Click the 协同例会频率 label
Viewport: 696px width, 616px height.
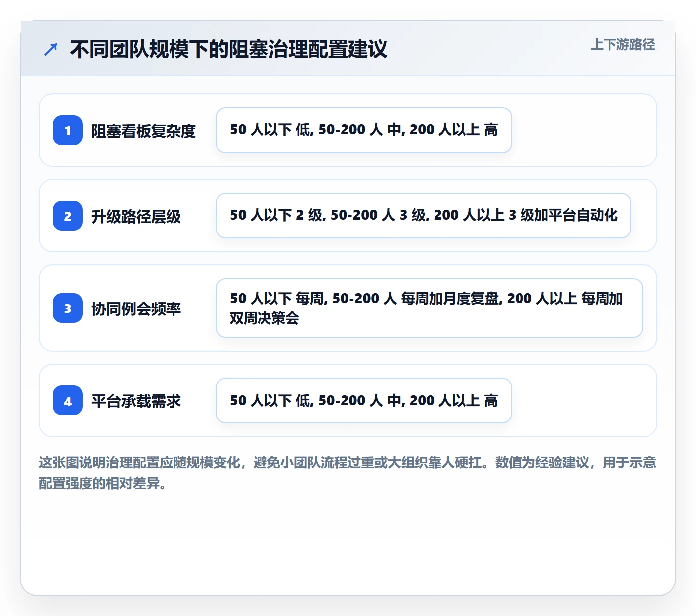tap(136, 308)
